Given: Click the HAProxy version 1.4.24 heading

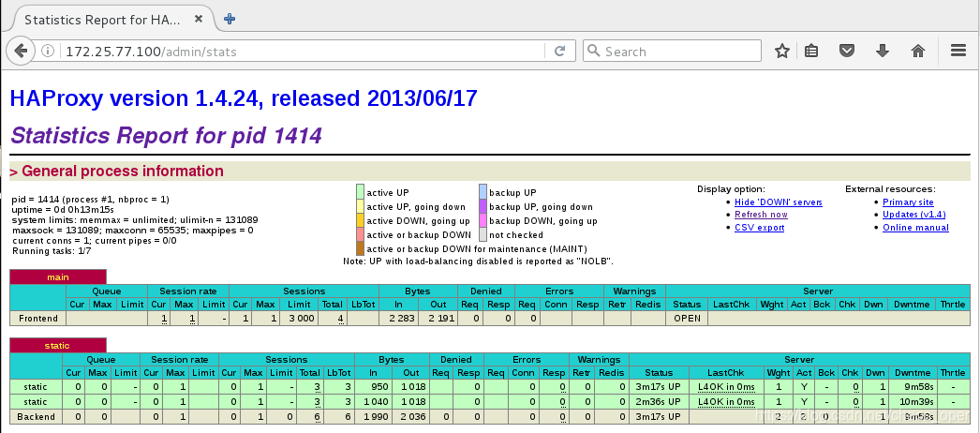Looking at the screenshot, I should (244, 98).
